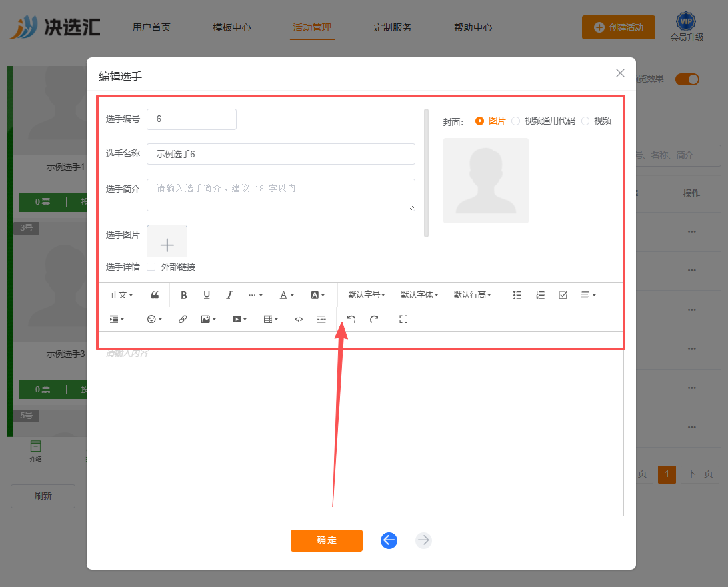Open the 模板中心 menu item
This screenshot has width=728, height=587.
232,27
